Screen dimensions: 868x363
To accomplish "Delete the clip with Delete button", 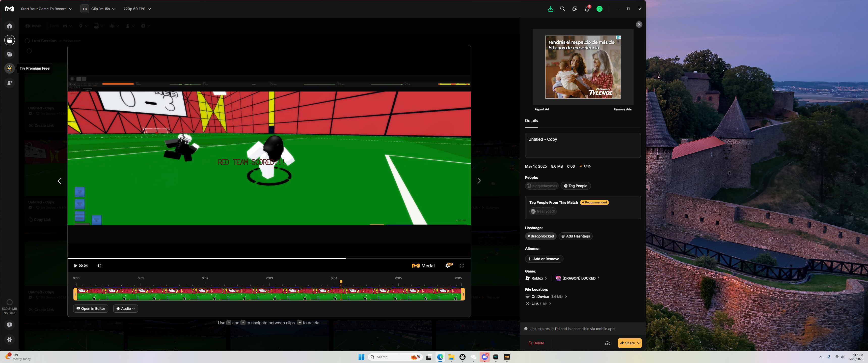I will tap(536, 343).
